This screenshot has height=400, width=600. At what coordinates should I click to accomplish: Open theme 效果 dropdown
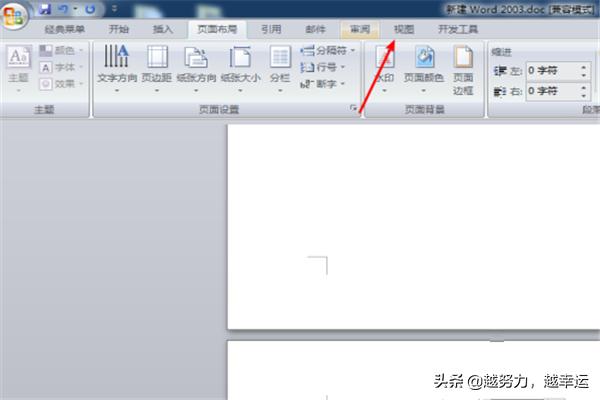click(61, 84)
